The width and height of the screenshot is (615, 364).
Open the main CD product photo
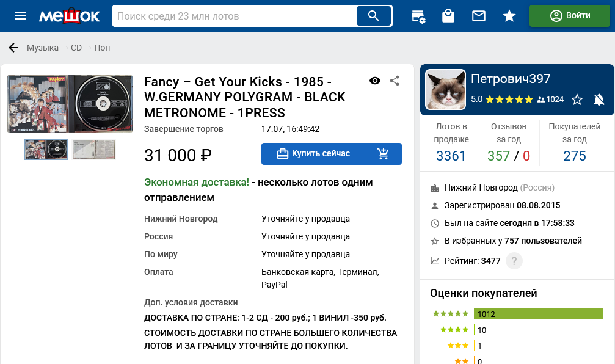coord(70,104)
